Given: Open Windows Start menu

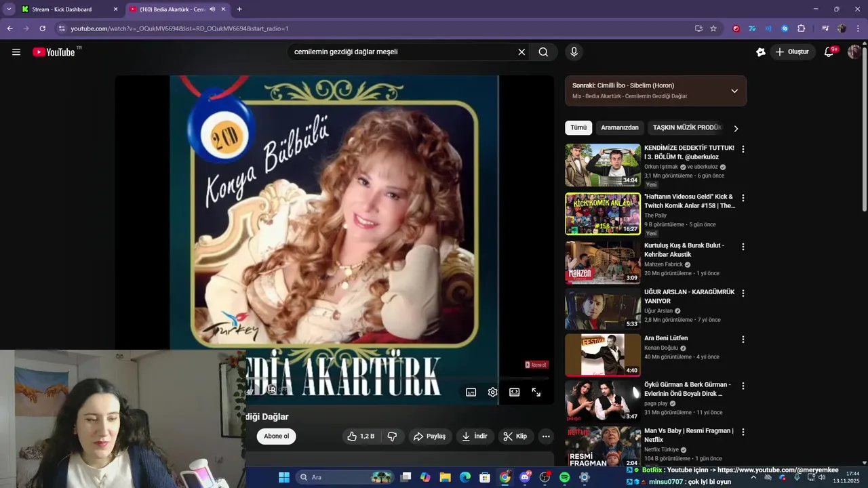Looking at the screenshot, I should 284,477.
